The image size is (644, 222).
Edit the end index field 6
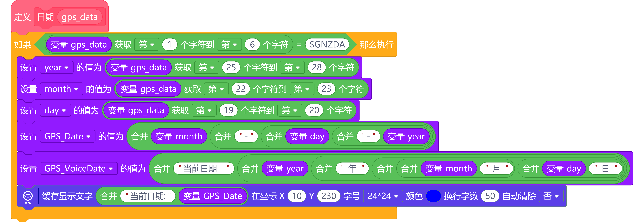pyautogui.click(x=252, y=44)
